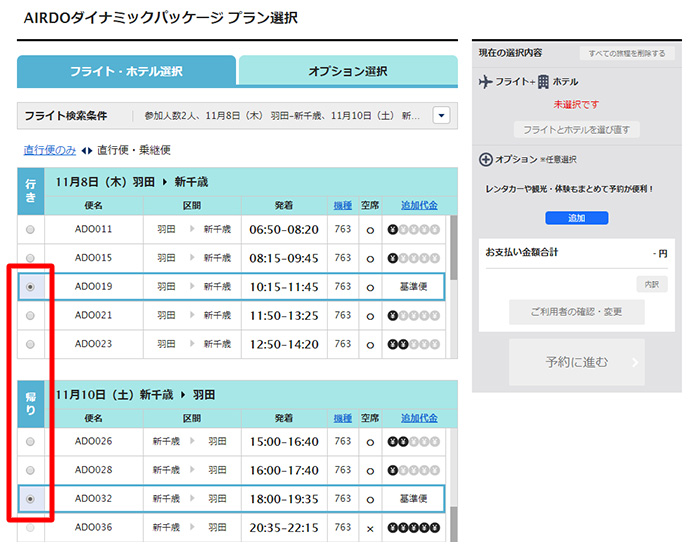Switch to オプション選択 tab
The height and width of the screenshot is (554, 700).
click(x=348, y=71)
